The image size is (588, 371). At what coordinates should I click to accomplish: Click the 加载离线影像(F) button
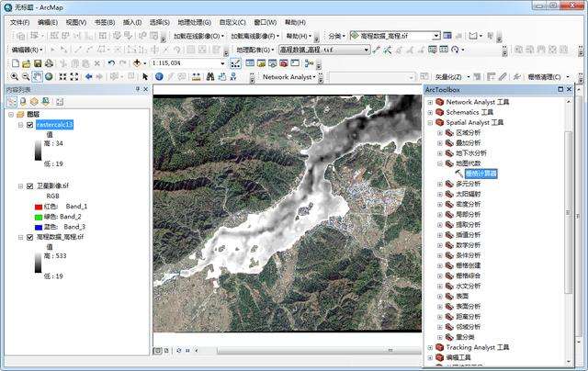[255, 36]
